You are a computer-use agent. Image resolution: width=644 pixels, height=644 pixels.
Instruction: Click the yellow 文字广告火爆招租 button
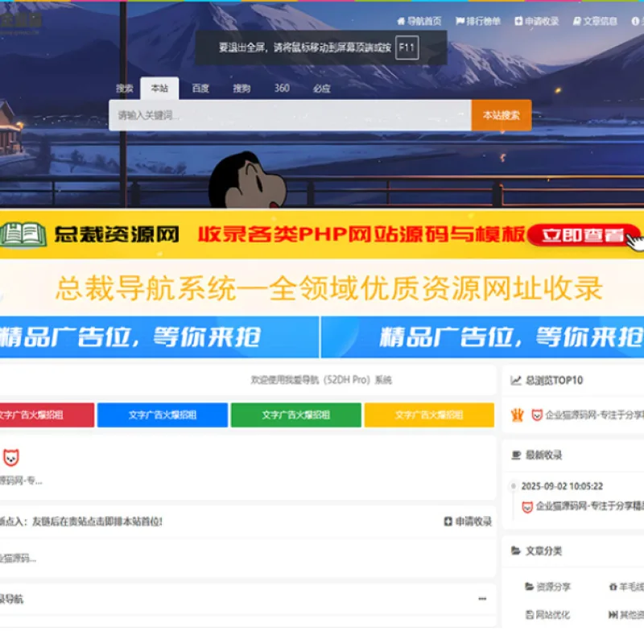pos(429,415)
